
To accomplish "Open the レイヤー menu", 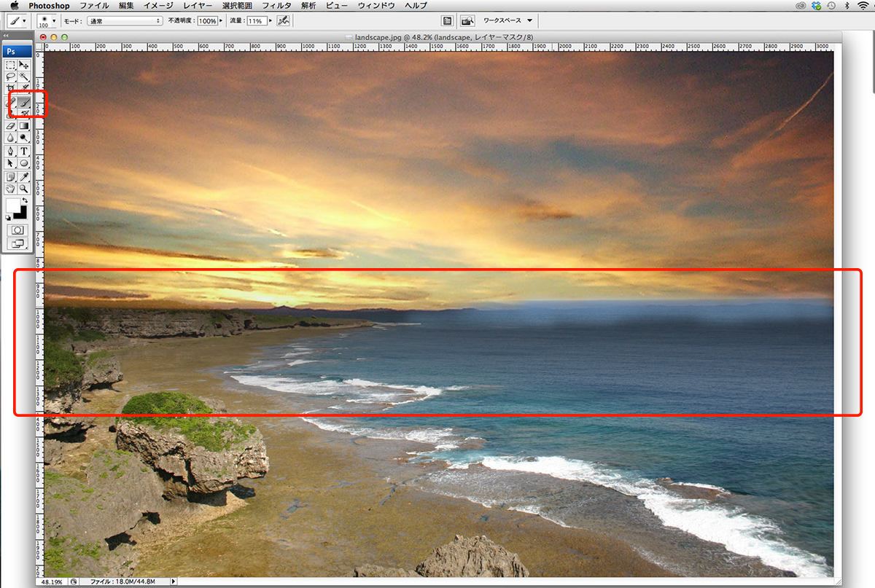I will tap(198, 5).
